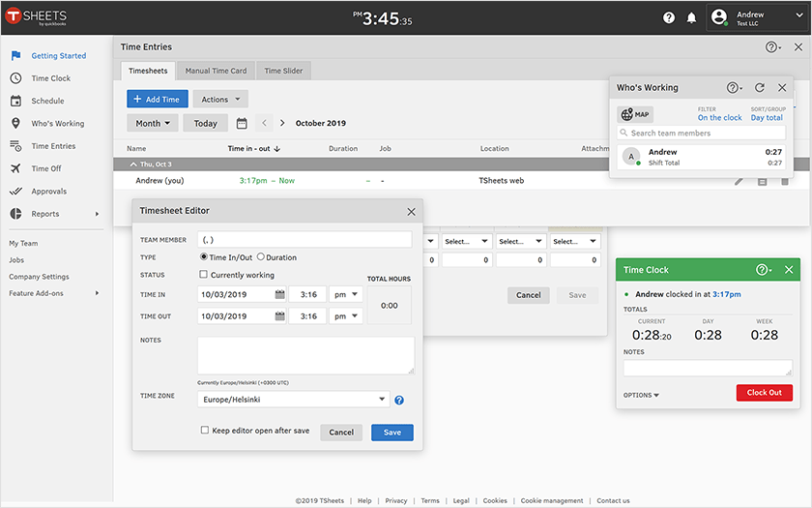Open the Time Out date calendar icon

coord(279,316)
